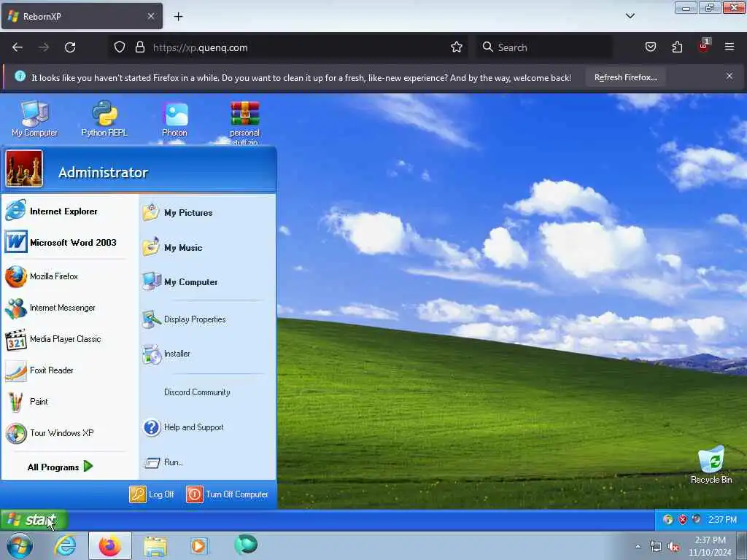Click Turn Off Computer button
The height and width of the screenshot is (560, 747).
coord(228,494)
